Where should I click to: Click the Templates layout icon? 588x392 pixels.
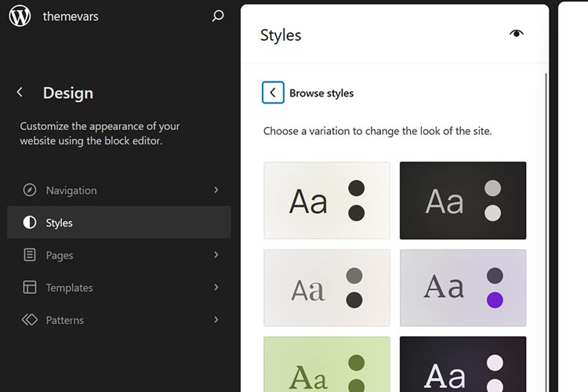(30, 288)
